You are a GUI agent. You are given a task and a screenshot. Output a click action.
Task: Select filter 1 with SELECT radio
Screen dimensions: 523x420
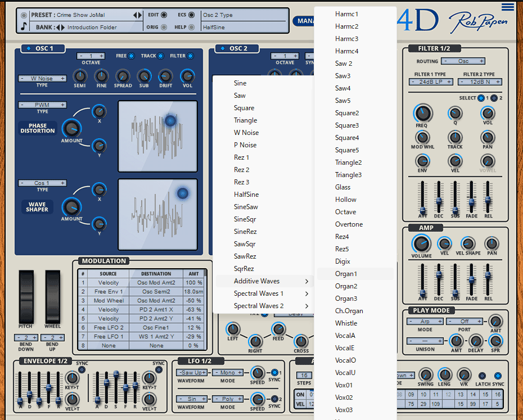[x=481, y=98]
